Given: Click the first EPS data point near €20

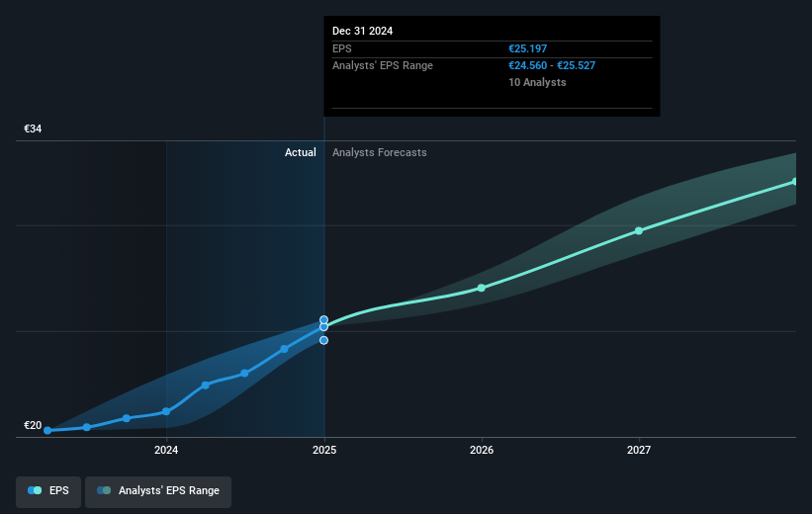Looking at the screenshot, I should coord(47,430).
